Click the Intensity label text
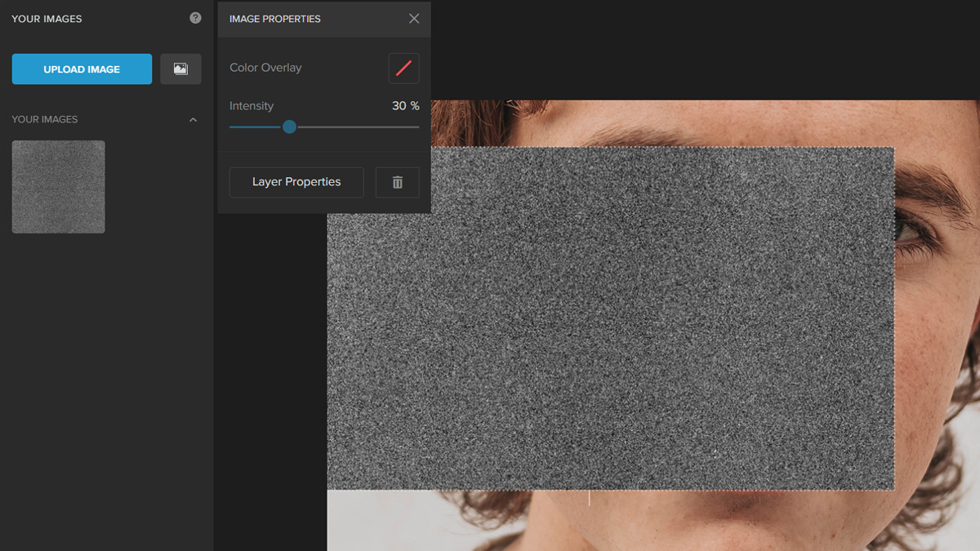The height and width of the screenshot is (551, 980). (x=252, y=106)
